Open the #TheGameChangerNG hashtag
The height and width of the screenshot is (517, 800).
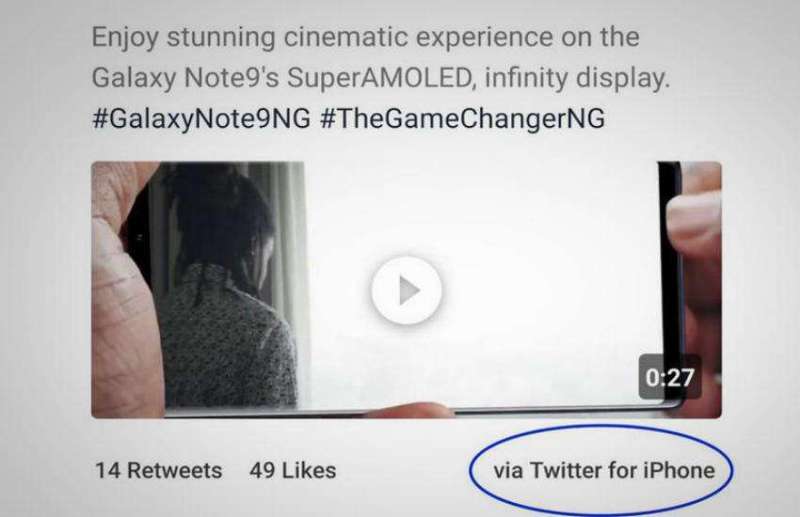click(463, 118)
